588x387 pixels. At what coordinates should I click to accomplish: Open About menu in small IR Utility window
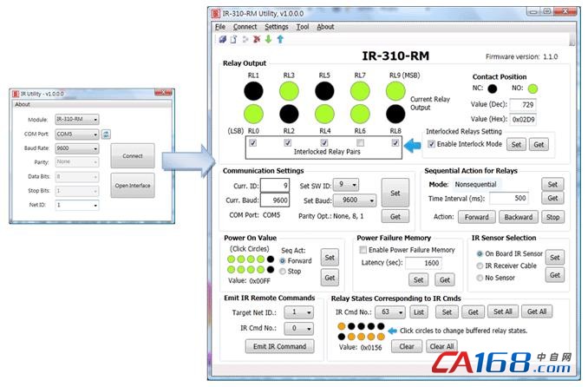click(23, 104)
